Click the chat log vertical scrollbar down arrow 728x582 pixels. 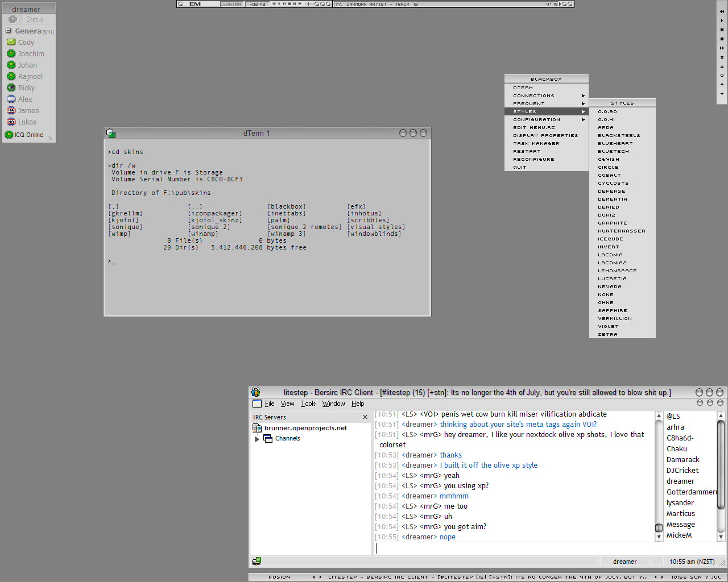[x=659, y=537]
